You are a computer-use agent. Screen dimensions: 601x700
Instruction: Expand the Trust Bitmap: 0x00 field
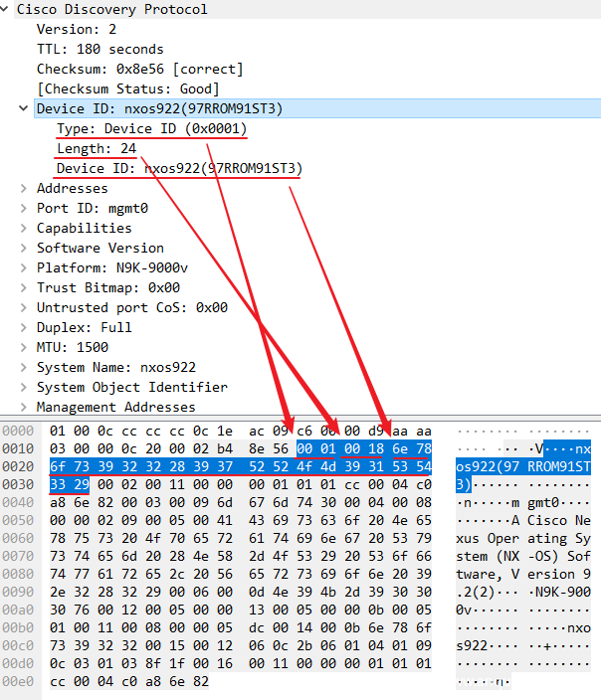point(24,287)
